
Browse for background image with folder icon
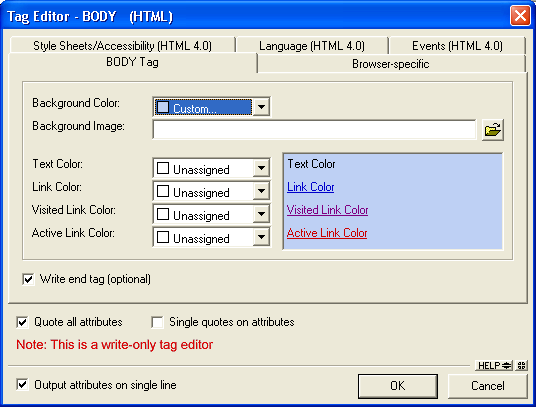[493, 130]
